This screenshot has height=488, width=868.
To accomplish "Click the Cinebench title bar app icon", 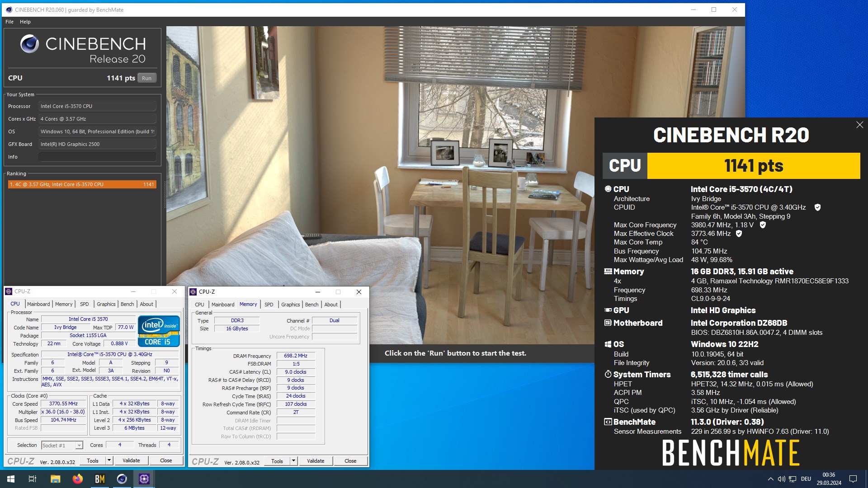I will (9, 9).
